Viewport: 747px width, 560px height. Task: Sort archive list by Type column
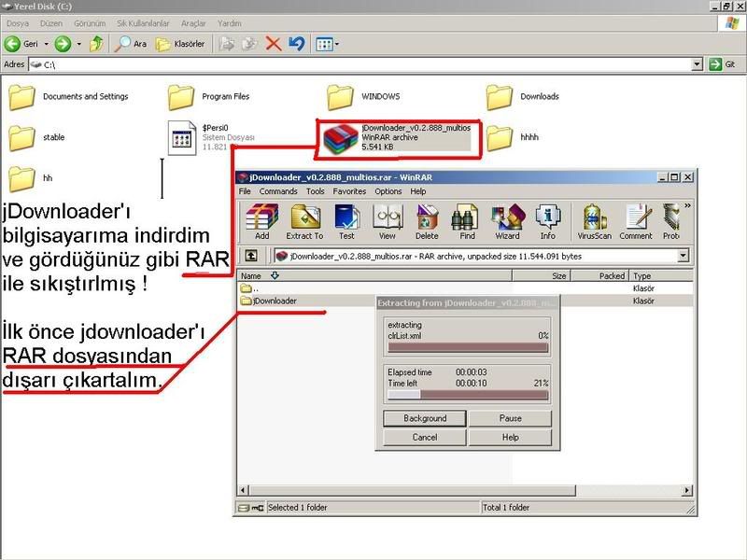[x=661, y=275]
